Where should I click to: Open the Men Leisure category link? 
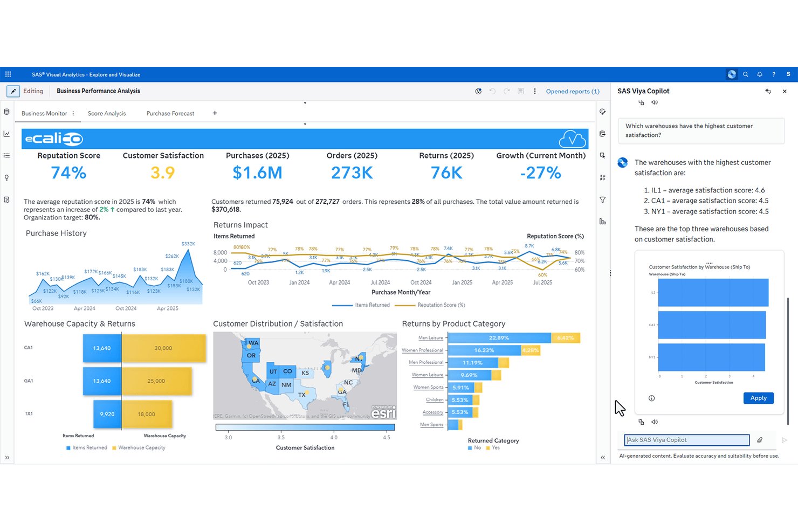431,338
